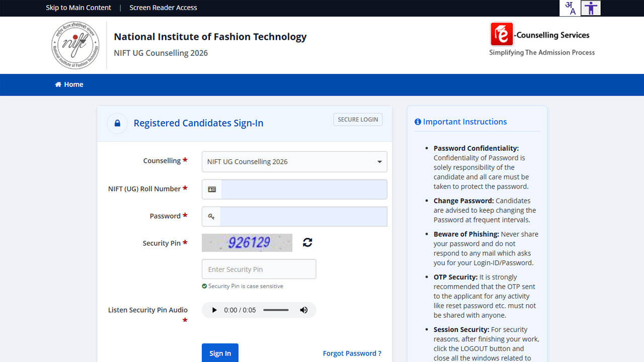
Task: Open the Home menu item
Action: coord(69,84)
